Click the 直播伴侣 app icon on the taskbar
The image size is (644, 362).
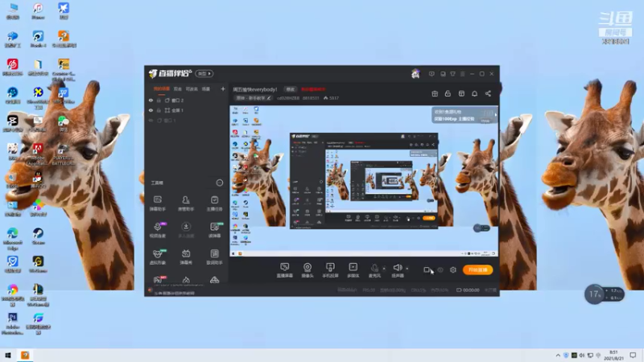tap(25, 356)
